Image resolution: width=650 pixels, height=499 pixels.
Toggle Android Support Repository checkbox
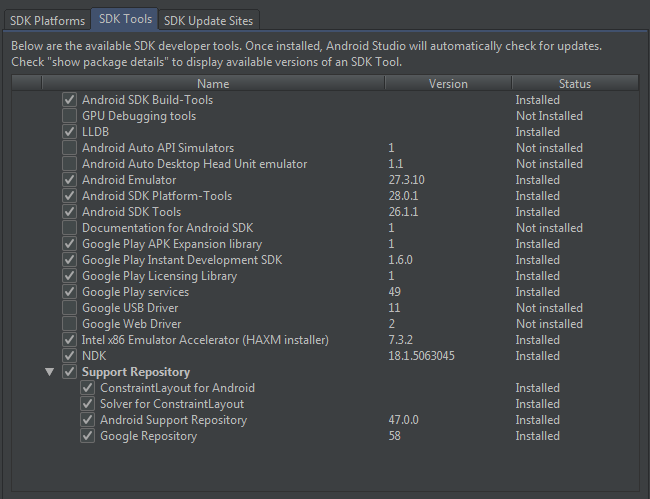[87, 420]
